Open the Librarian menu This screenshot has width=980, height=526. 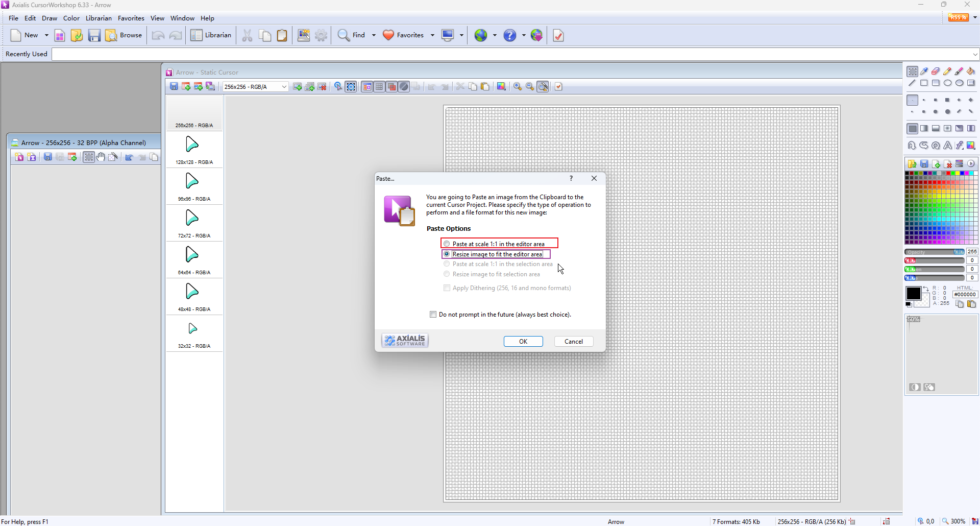pyautogui.click(x=99, y=18)
